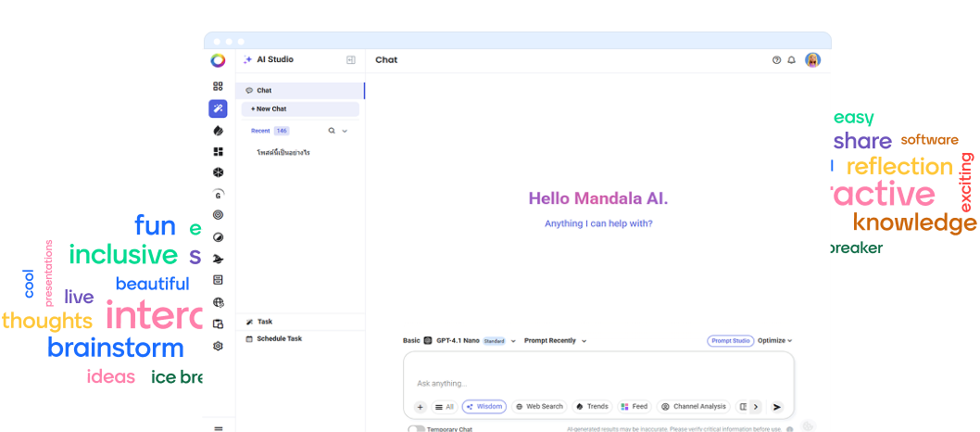This screenshot has height=432, width=980.
Task: Show more source chips with right arrow
Action: click(x=755, y=407)
